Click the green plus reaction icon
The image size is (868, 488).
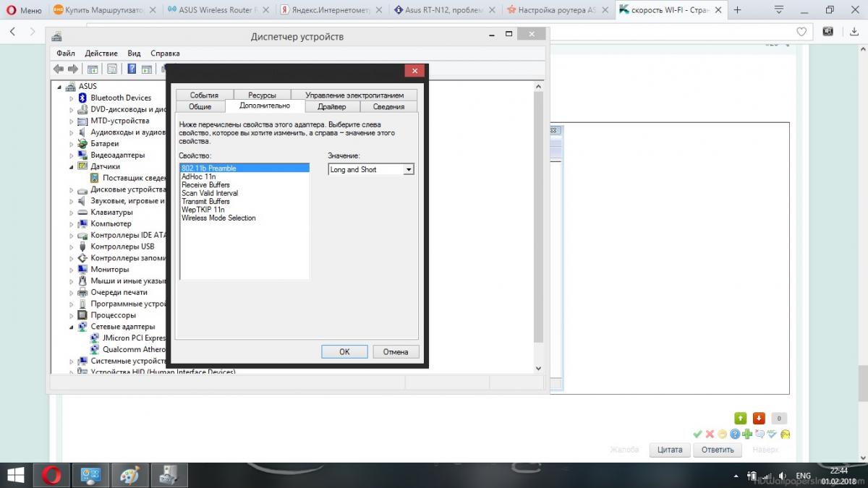(746, 434)
